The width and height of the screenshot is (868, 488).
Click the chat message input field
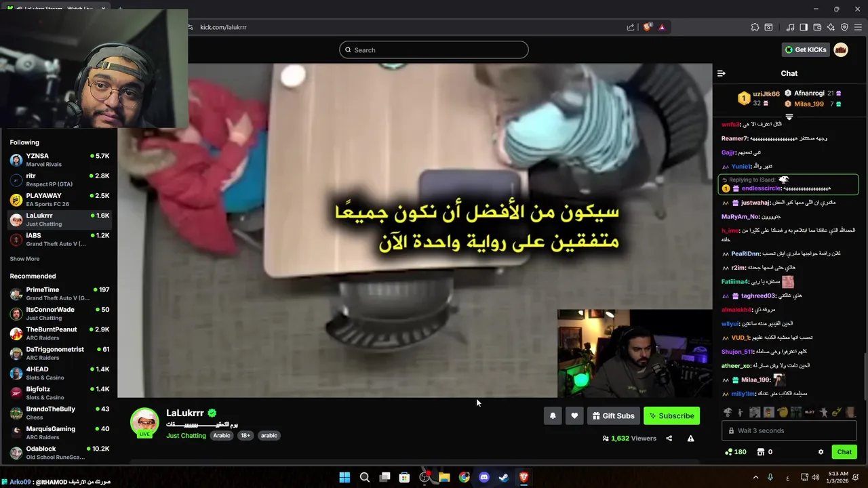[x=789, y=430]
